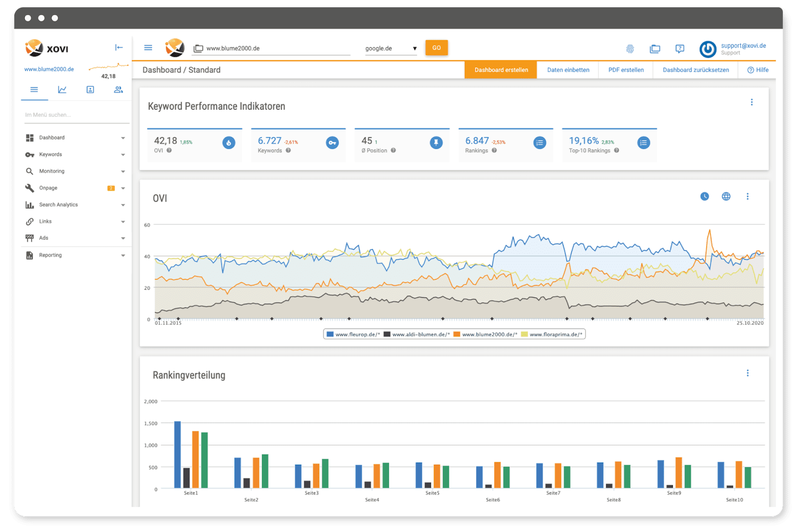Click the 45 average Position value

tap(367, 141)
